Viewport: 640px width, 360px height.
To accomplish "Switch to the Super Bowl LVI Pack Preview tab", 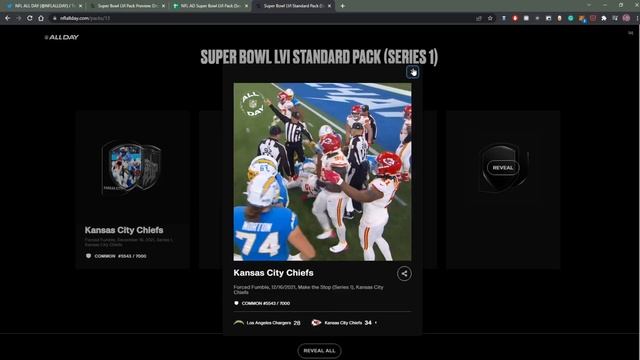I will (127, 6).
